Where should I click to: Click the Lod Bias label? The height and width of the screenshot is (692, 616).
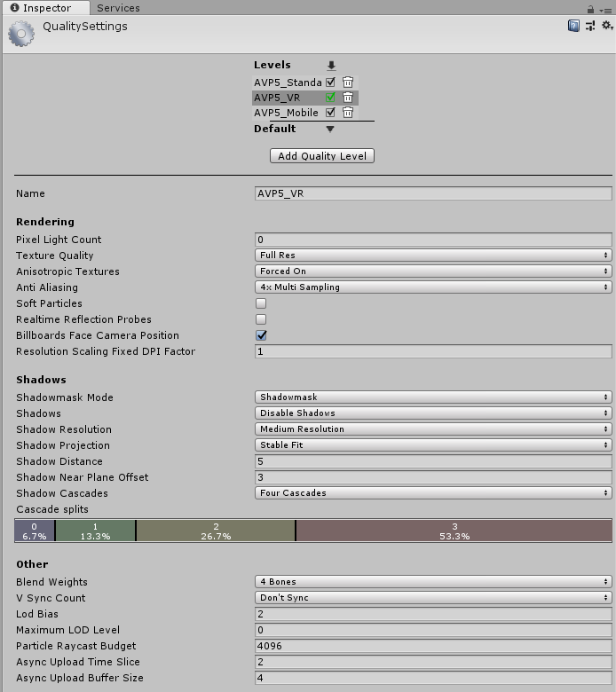(x=37, y=614)
